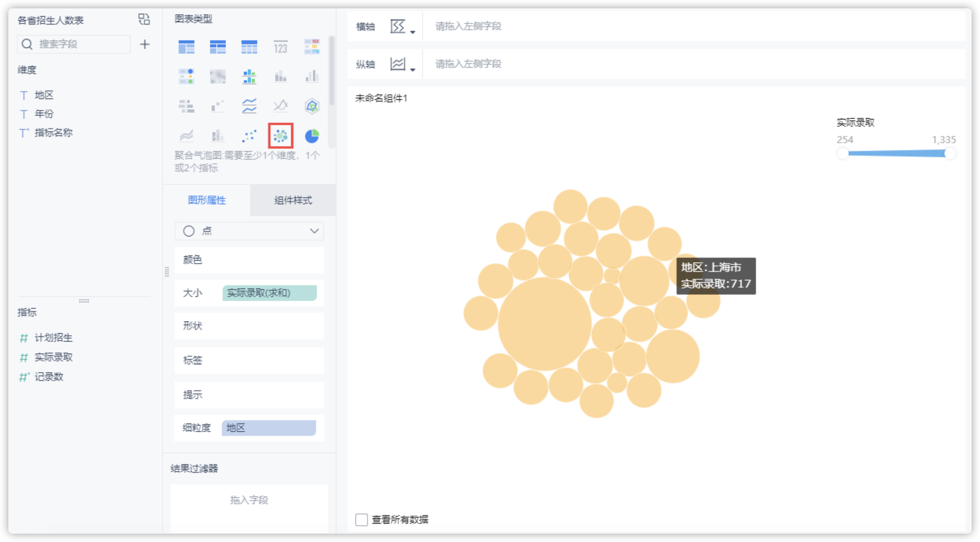Select the partitioned column chart type

click(249, 76)
